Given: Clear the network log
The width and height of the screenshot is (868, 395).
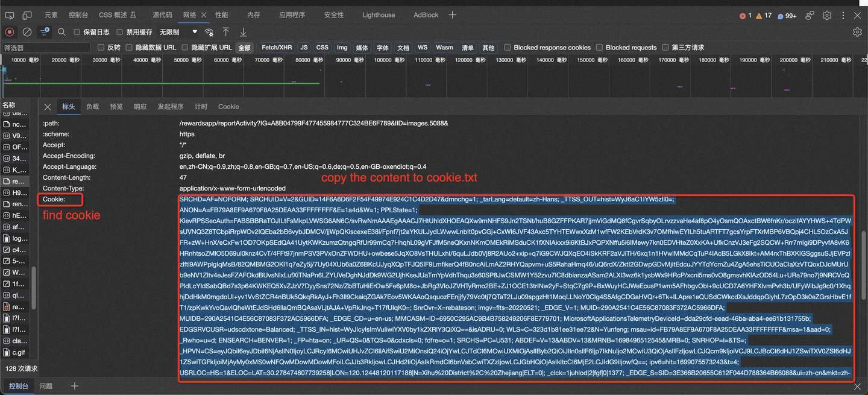Looking at the screenshot, I should (x=27, y=32).
